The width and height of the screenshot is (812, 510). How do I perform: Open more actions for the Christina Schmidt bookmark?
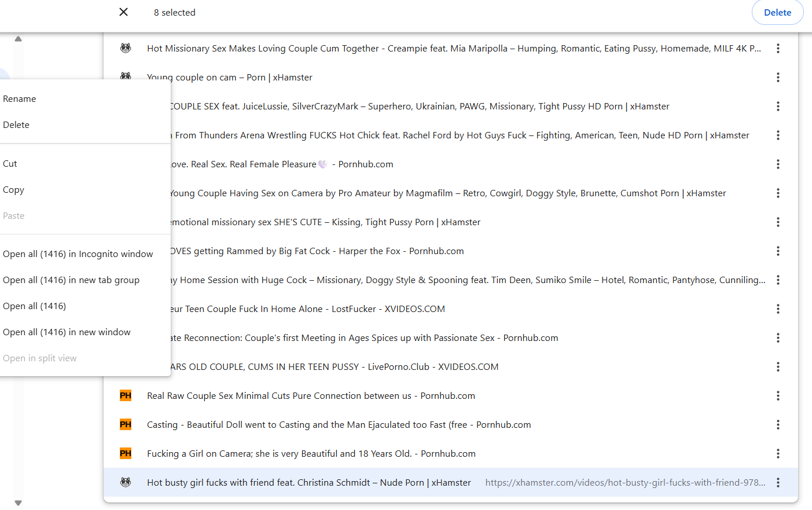tap(778, 483)
